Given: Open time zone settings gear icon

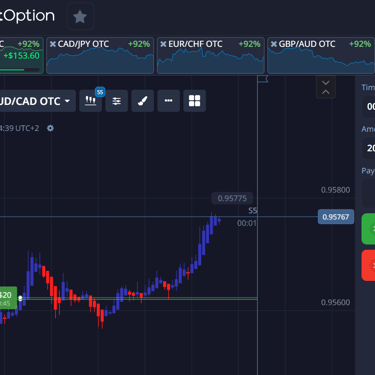Looking at the screenshot, I should coord(50,128).
